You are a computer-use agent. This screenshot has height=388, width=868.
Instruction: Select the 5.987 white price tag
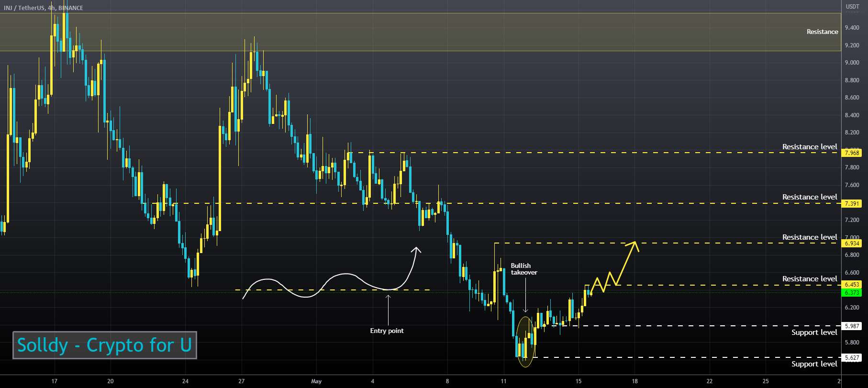click(x=852, y=326)
